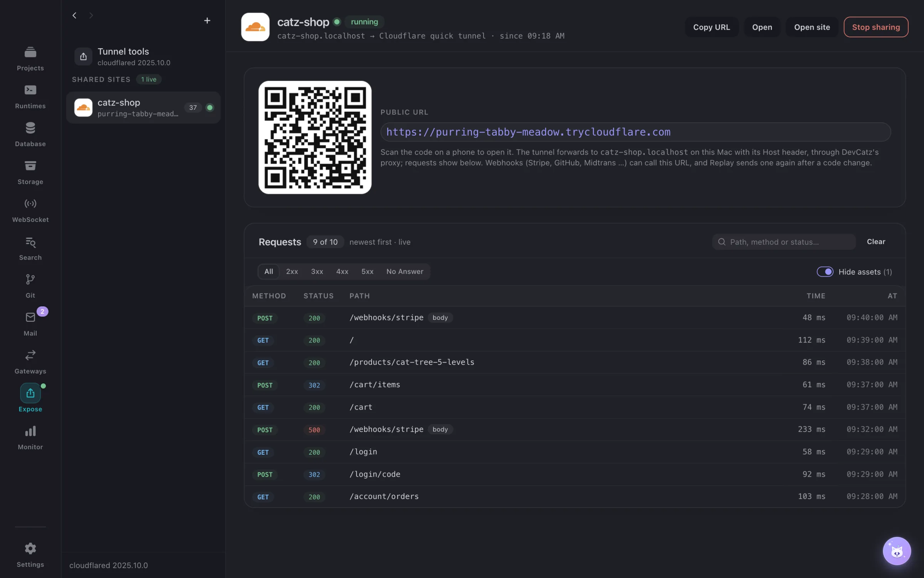This screenshot has height=578, width=924.
Task: Filter requests by 3xx
Action: tap(317, 271)
